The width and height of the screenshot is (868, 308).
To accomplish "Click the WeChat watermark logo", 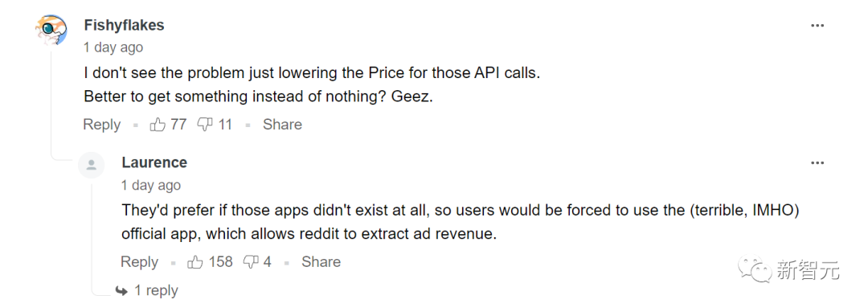I will [756, 269].
